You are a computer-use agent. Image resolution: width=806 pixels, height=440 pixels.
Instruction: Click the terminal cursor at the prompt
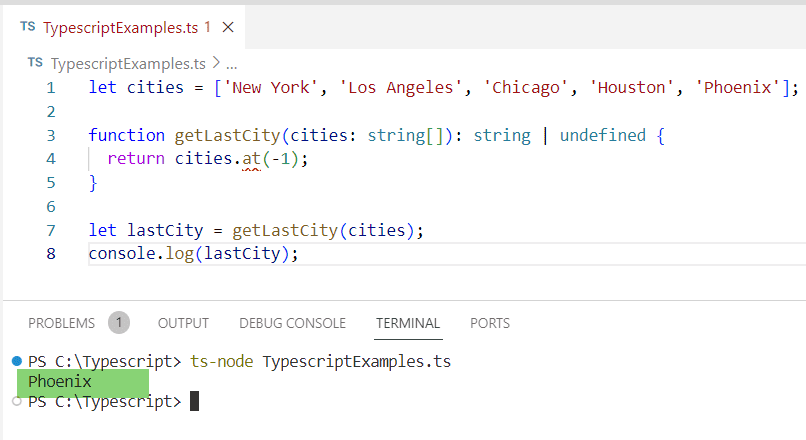point(194,401)
